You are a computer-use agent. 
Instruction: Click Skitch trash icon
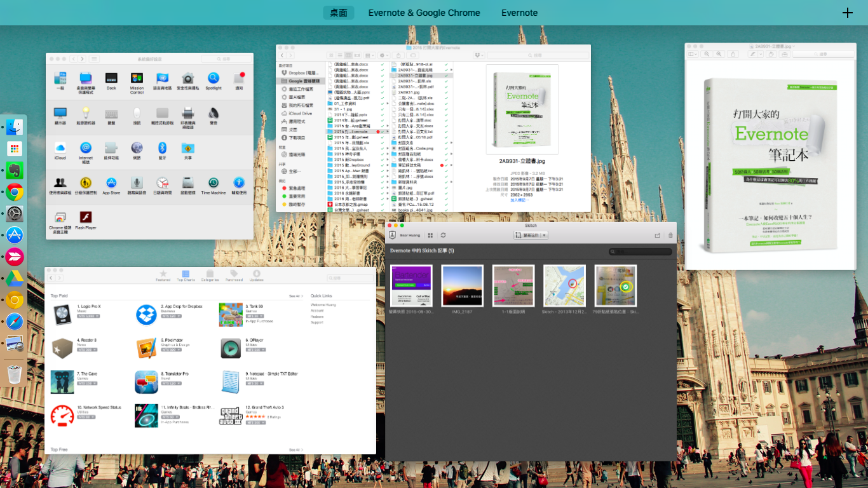pyautogui.click(x=670, y=235)
